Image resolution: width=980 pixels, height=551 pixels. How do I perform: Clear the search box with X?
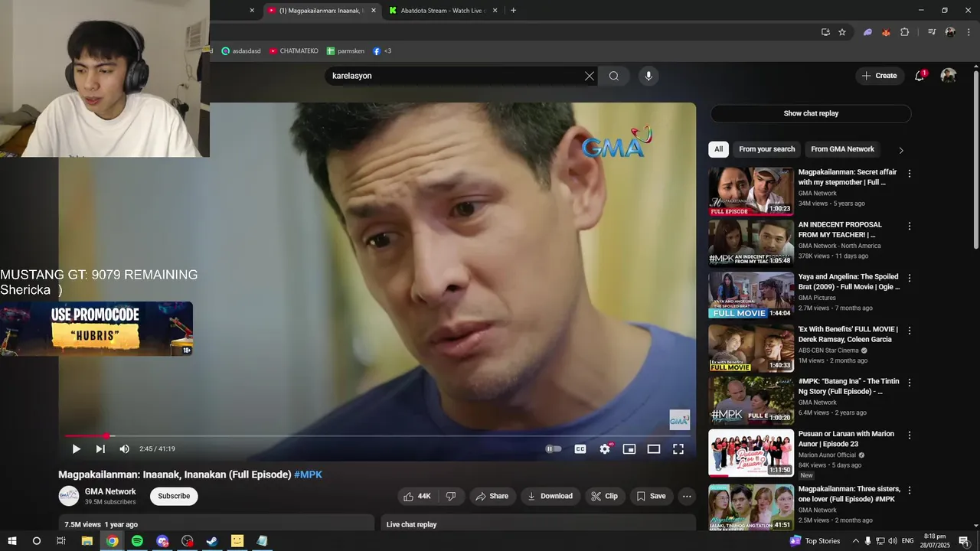click(x=590, y=76)
